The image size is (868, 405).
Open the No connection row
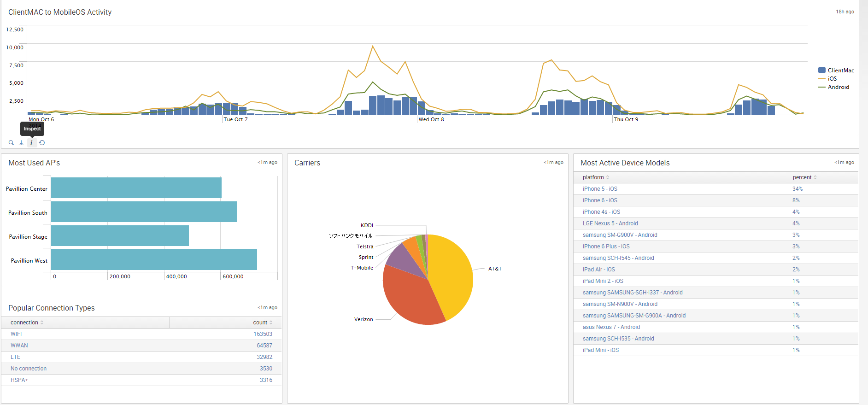pyautogui.click(x=141, y=369)
